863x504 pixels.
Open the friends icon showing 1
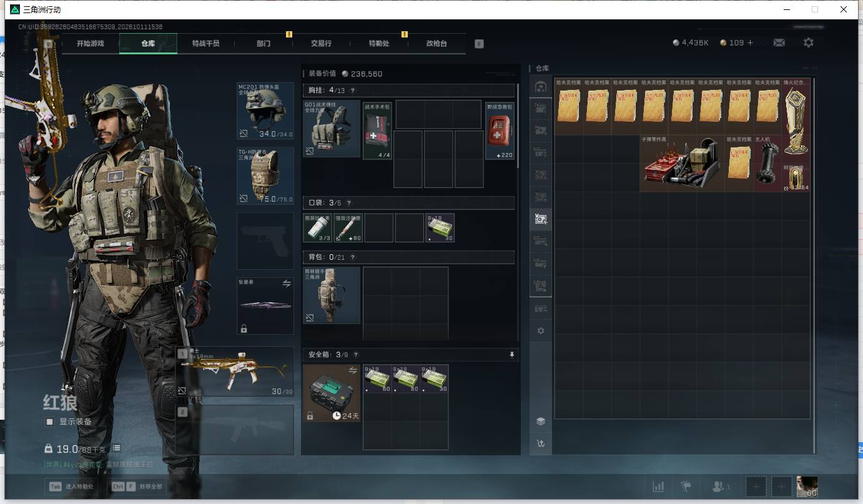tap(721, 487)
